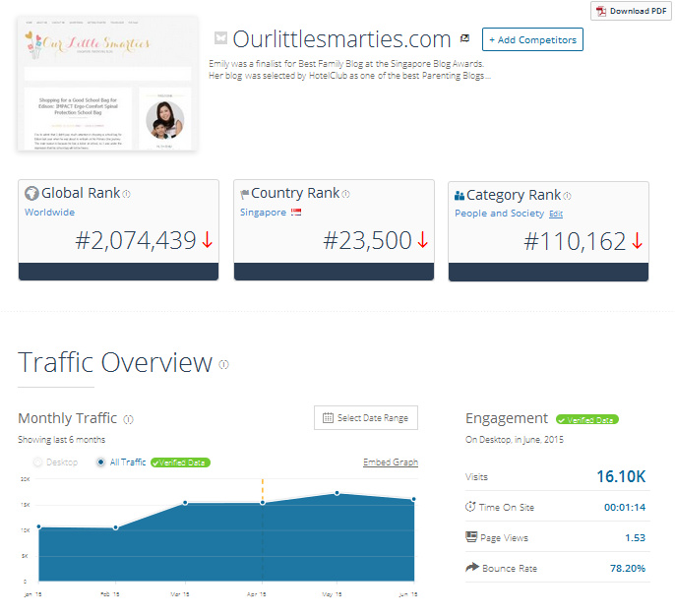The image size is (675, 616).
Task: Show Country Rank info icon
Action: pos(345,194)
